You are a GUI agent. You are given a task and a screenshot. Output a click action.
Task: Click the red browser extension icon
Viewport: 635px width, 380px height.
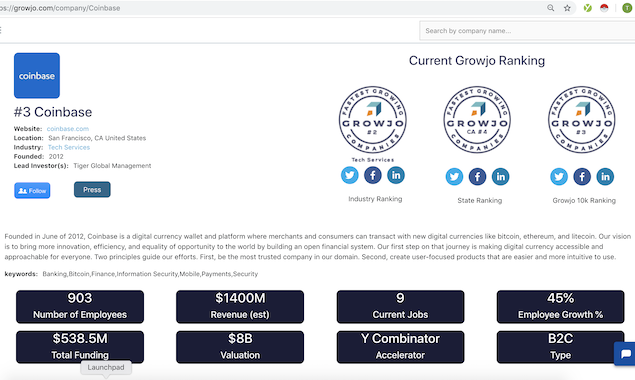[604, 8]
